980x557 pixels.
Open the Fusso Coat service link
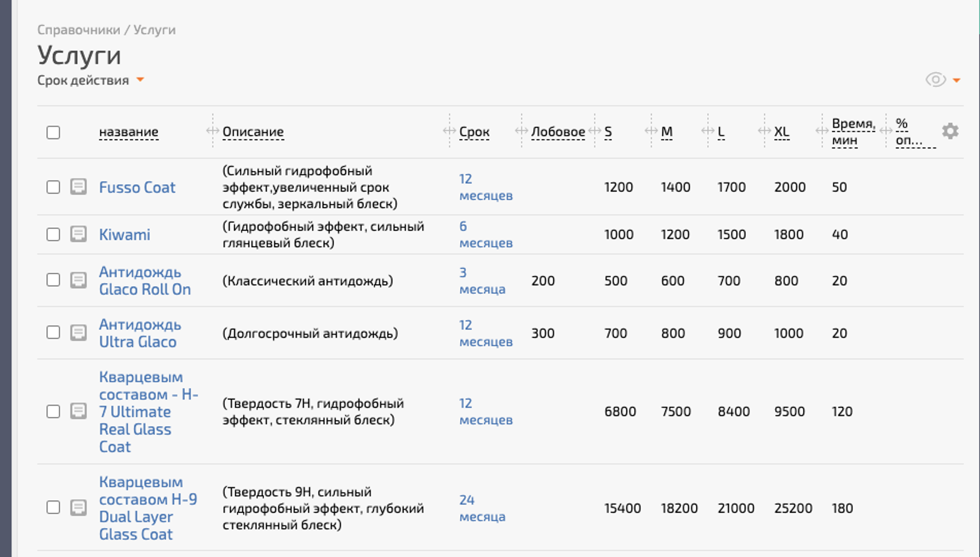pos(137,187)
